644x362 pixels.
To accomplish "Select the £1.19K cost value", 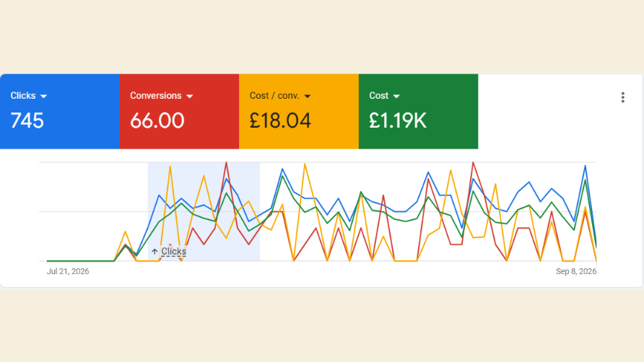I will (398, 120).
